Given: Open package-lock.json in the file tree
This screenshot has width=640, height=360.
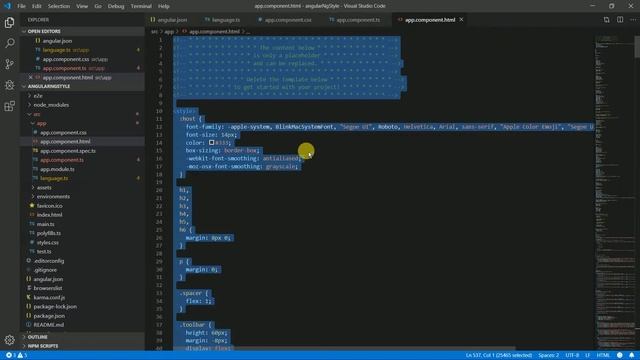Looking at the screenshot, I should [x=55, y=307].
